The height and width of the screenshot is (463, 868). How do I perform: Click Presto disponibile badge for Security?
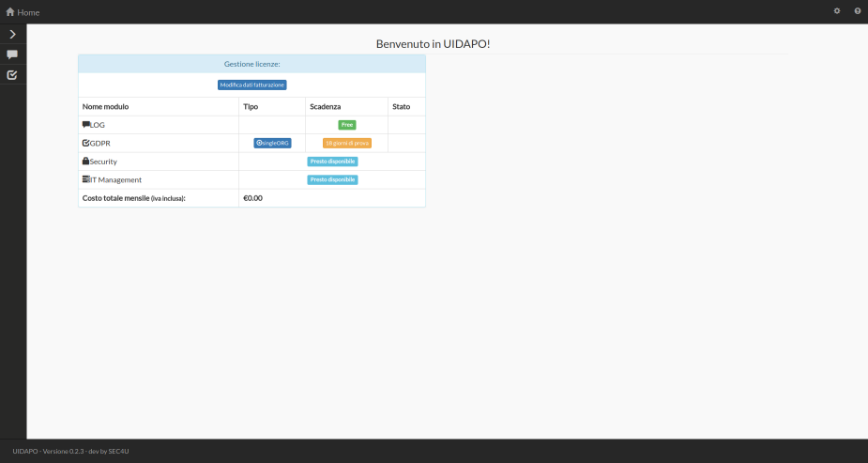tap(333, 162)
